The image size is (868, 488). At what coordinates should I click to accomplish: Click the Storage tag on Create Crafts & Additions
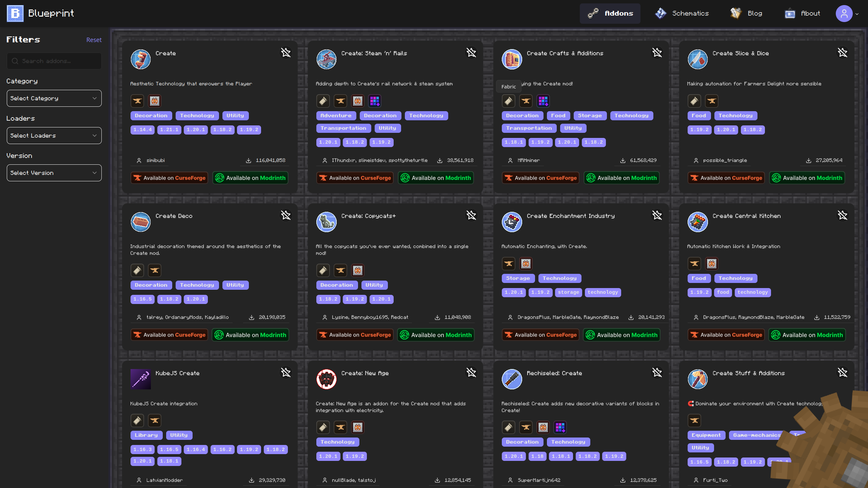590,116
